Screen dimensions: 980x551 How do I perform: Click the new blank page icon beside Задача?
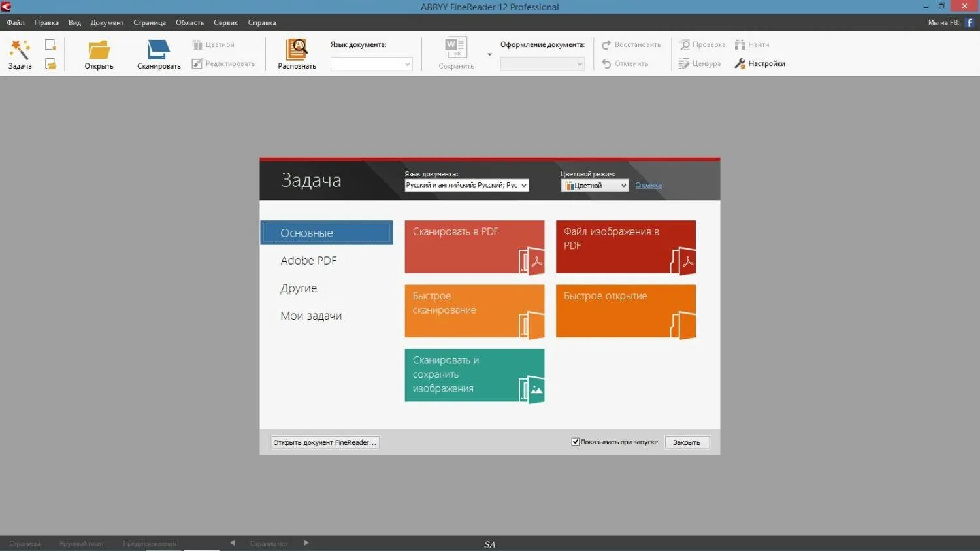(x=50, y=44)
